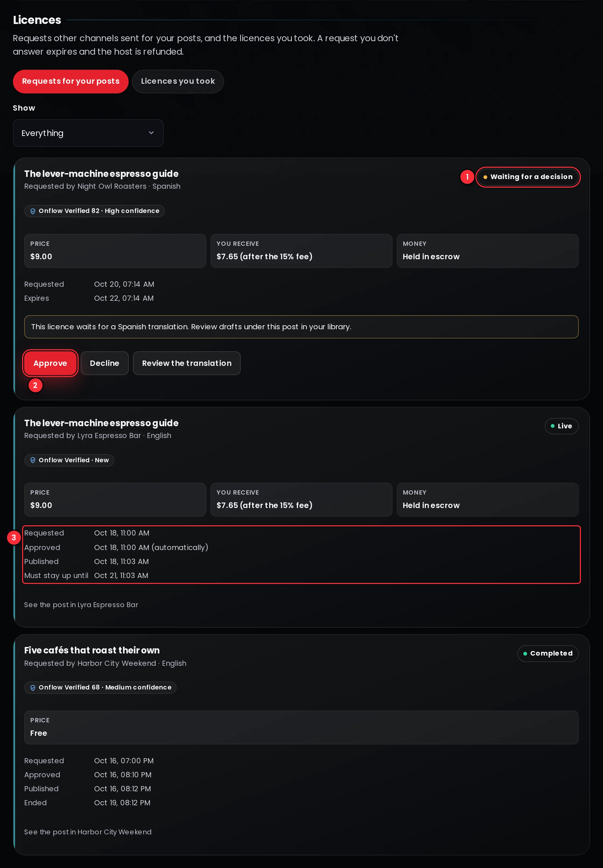Click 'Onflow Verified 68 · Medium confidence' text
This screenshot has width=603, height=868.
[105, 687]
